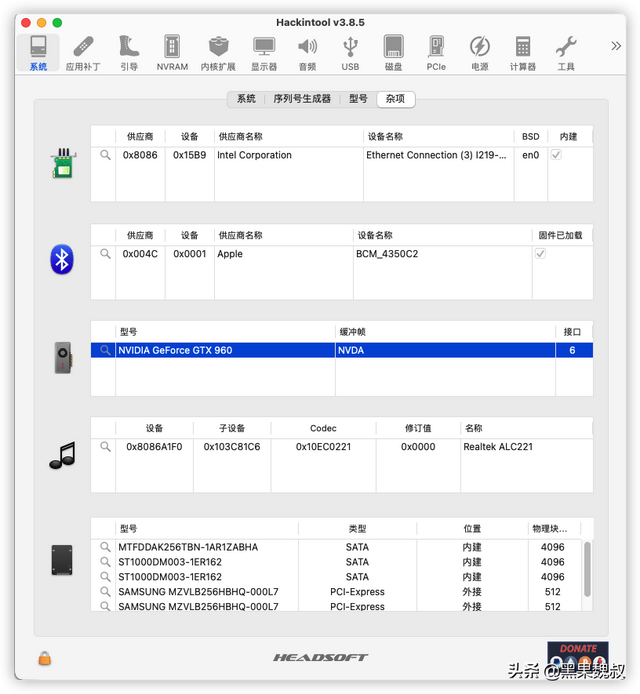The image size is (640, 694).
Task: Toggle the 固件已加载 checkbox for BCM_4350C2
Action: point(540,254)
